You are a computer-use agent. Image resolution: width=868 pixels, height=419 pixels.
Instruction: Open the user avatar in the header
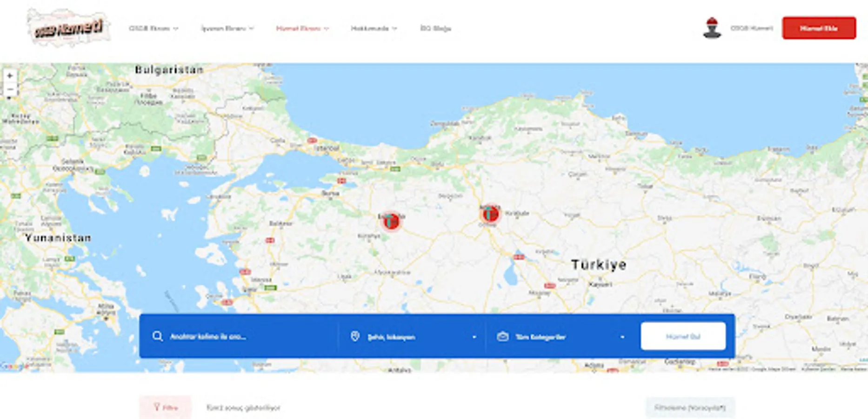pyautogui.click(x=712, y=28)
